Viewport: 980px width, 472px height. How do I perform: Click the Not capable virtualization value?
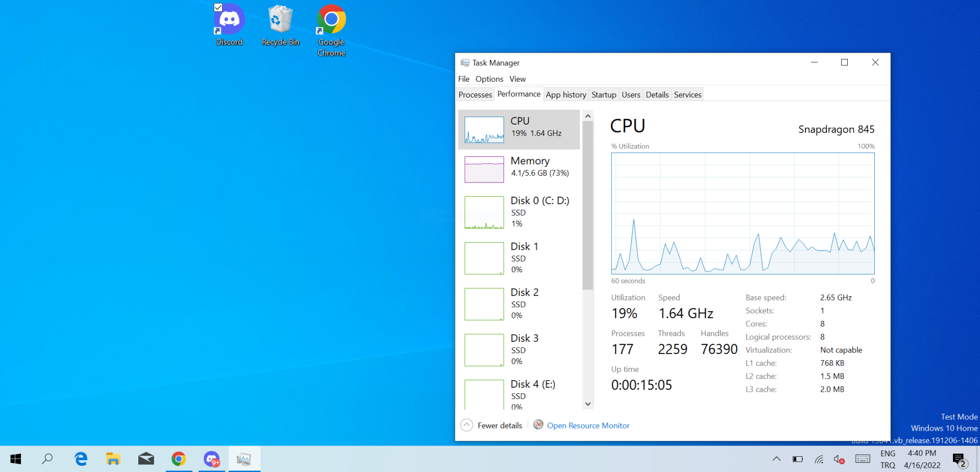(841, 350)
